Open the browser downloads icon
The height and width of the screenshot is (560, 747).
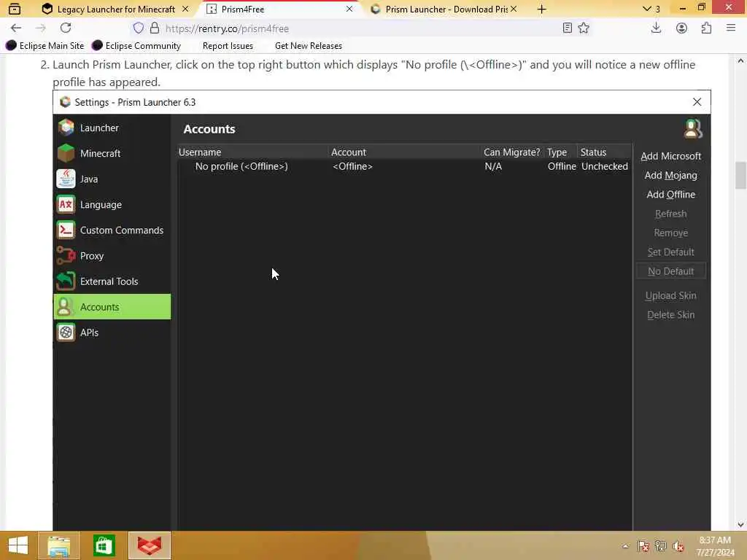656,28
